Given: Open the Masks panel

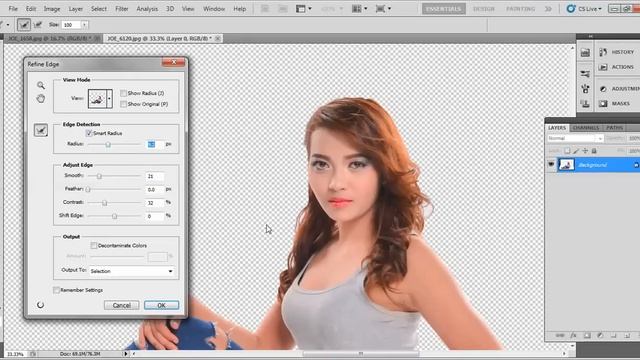Looking at the screenshot, I should [615, 103].
